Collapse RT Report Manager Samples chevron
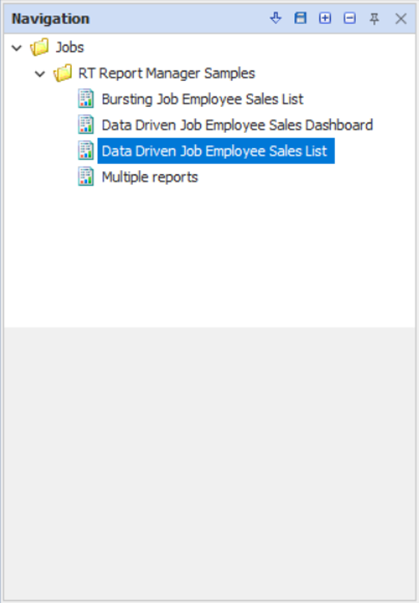 [40, 74]
